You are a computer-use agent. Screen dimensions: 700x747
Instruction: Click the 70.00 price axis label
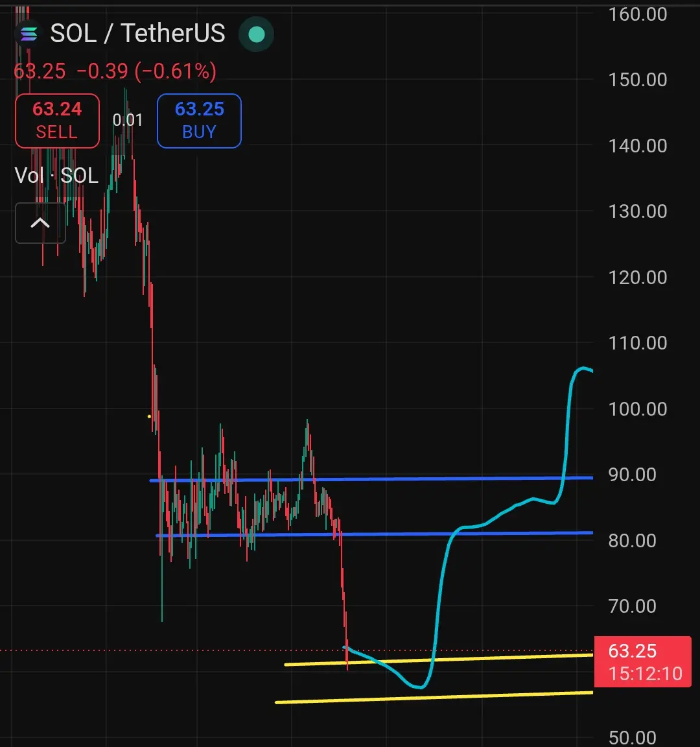click(633, 606)
